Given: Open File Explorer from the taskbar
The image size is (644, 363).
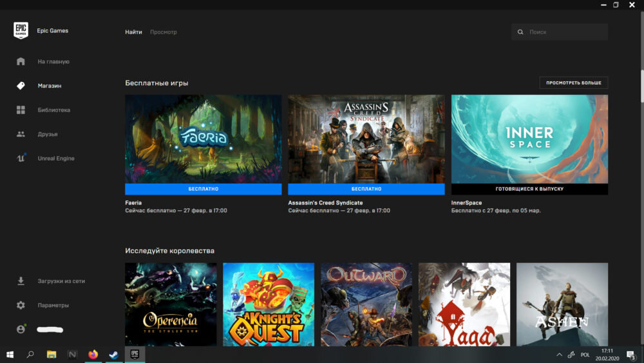Looking at the screenshot, I should (x=52, y=355).
